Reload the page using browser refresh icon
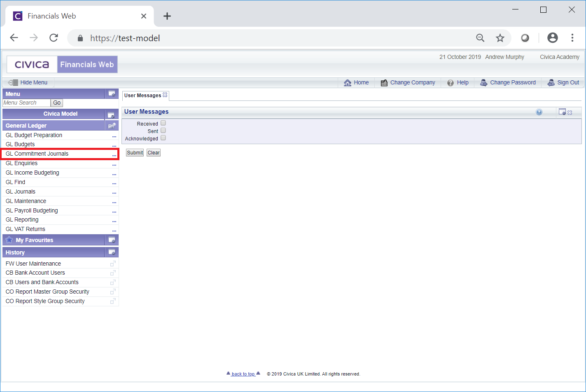The height and width of the screenshot is (392, 586). tap(54, 38)
